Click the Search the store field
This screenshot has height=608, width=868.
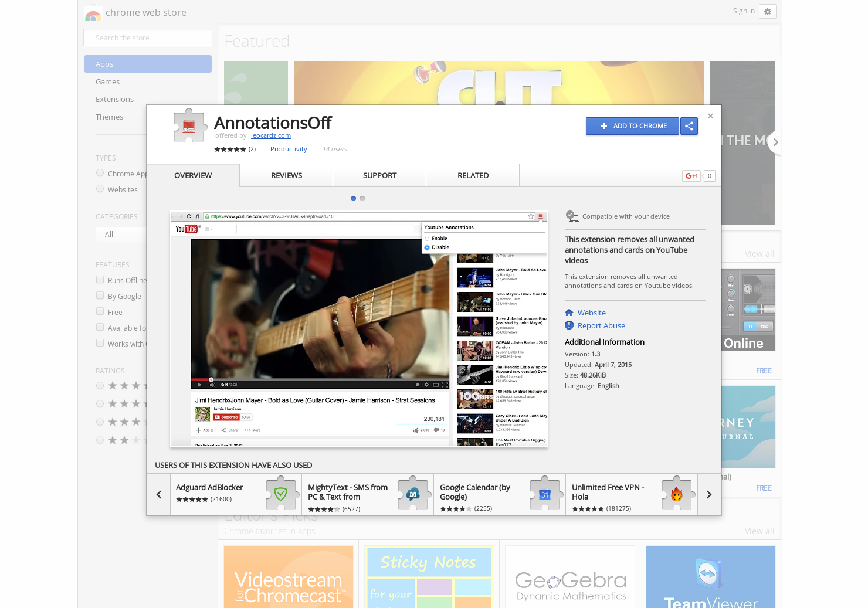[147, 38]
